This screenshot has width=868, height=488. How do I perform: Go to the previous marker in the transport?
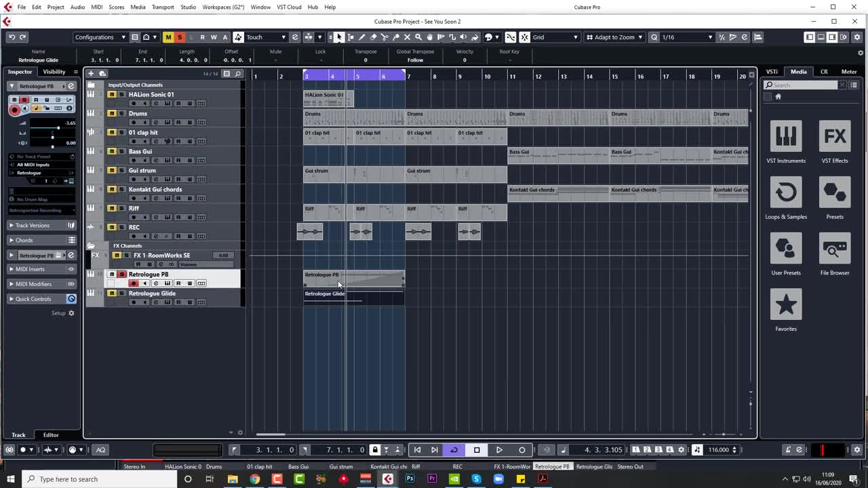coord(417,449)
